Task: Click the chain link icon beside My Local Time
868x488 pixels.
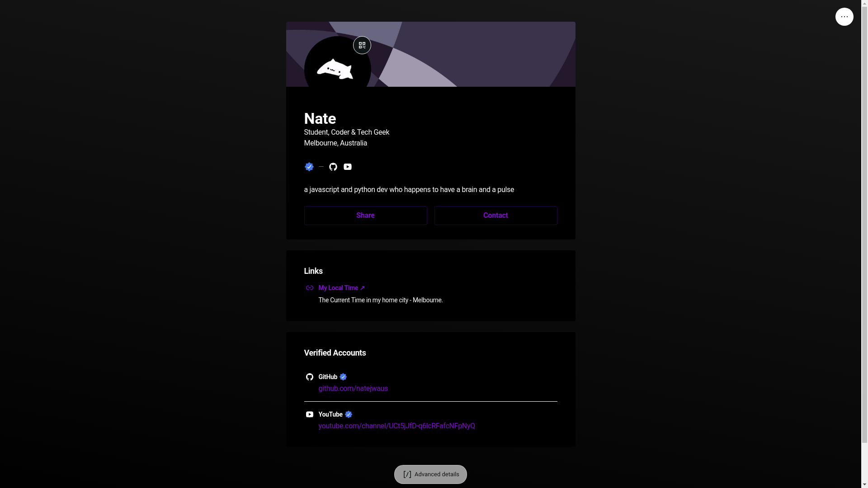Action: pos(310,288)
